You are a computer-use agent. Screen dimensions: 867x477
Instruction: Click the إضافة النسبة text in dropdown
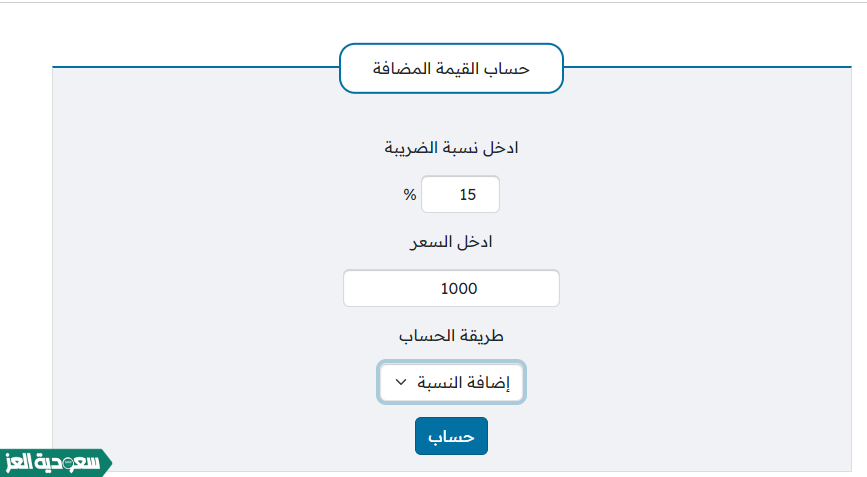[468, 382]
